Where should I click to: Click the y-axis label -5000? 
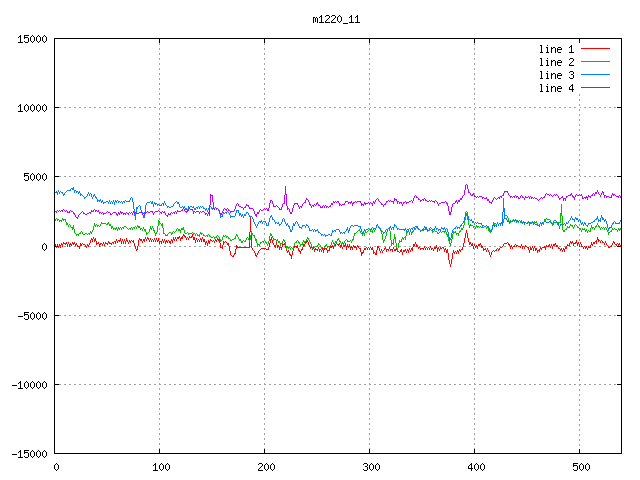(x=32, y=316)
